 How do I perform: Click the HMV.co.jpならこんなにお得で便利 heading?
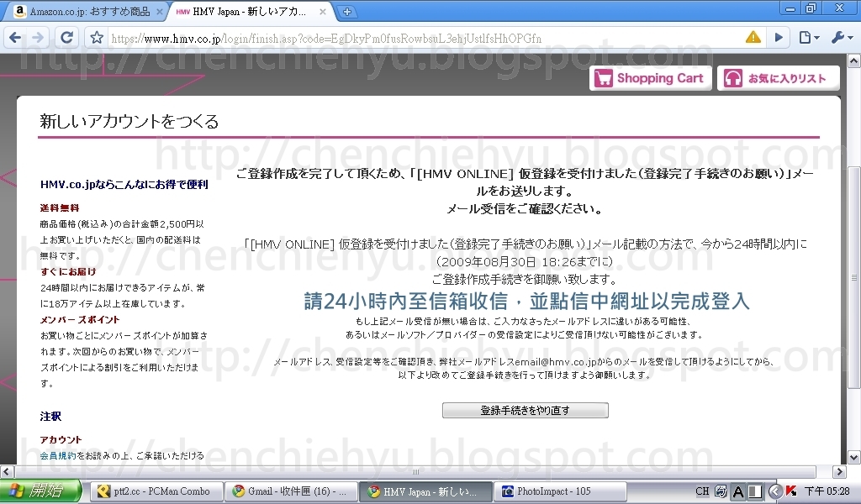click(x=124, y=184)
